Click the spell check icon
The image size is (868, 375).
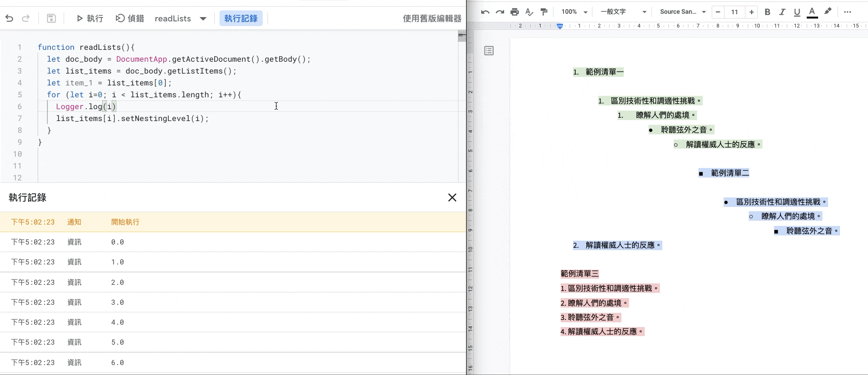pyautogui.click(x=529, y=12)
